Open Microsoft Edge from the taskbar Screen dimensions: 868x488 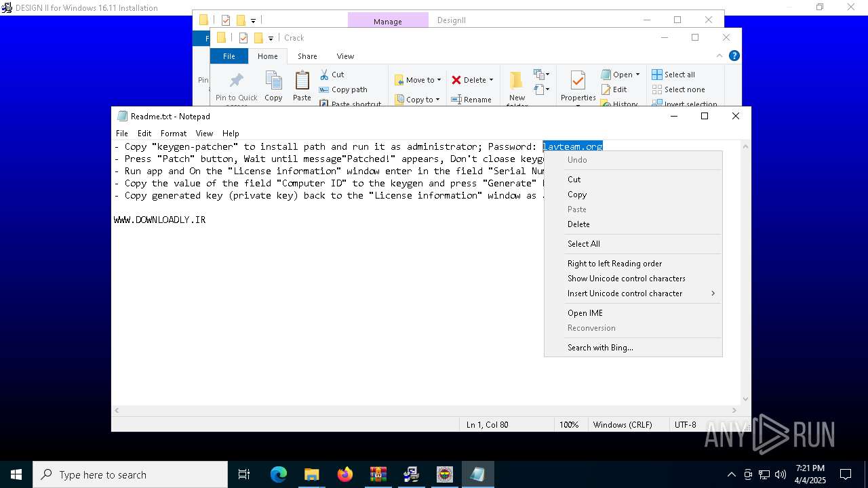[x=279, y=474]
